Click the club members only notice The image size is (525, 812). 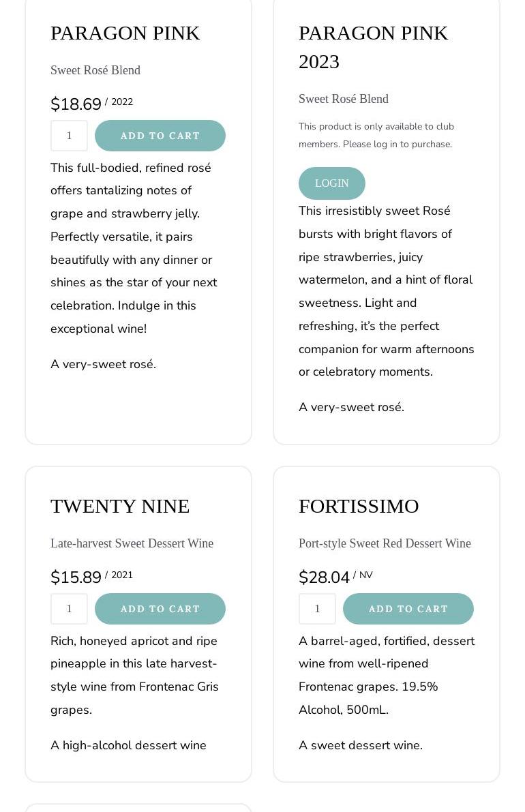(376, 135)
